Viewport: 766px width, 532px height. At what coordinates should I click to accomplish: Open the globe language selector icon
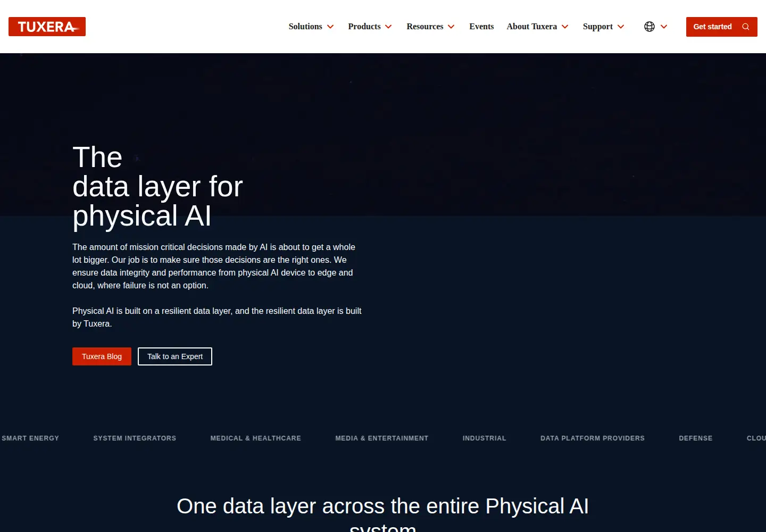(649, 27)
